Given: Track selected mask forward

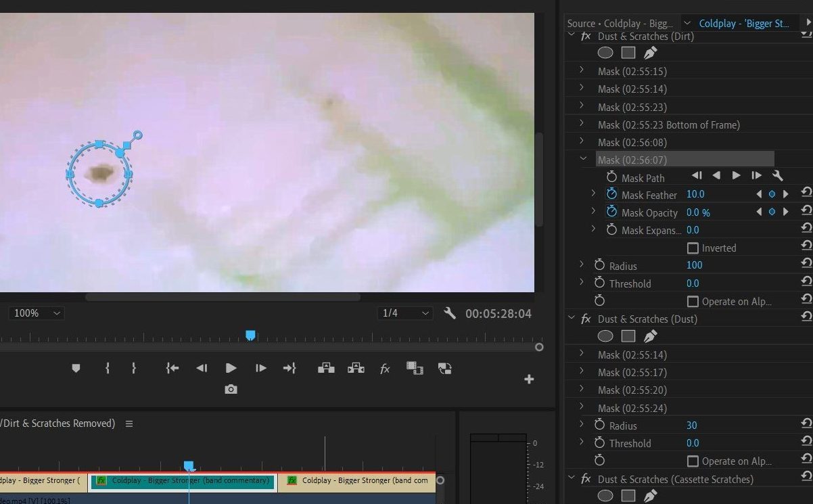Looking at the screenshot, I should (737, 176).
